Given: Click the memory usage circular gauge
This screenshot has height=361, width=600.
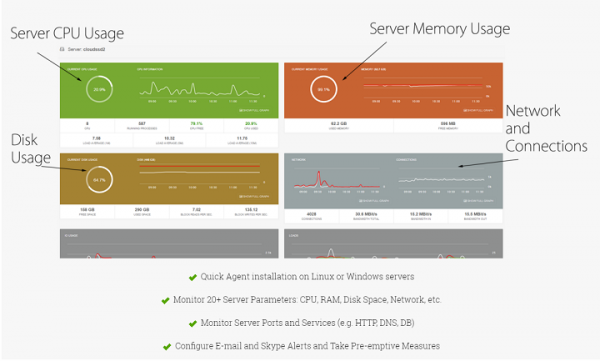Looking at the screenshot, I should pos(323,89).
